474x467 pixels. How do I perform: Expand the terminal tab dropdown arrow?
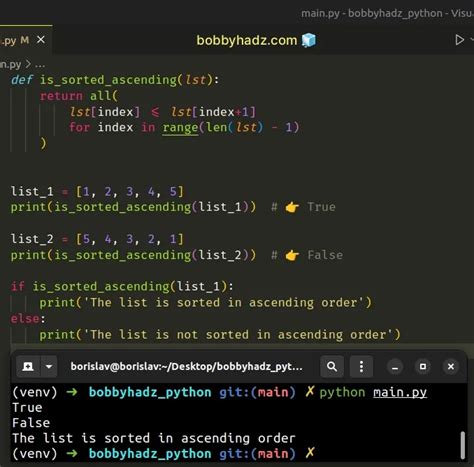click(x=49, y=367)
